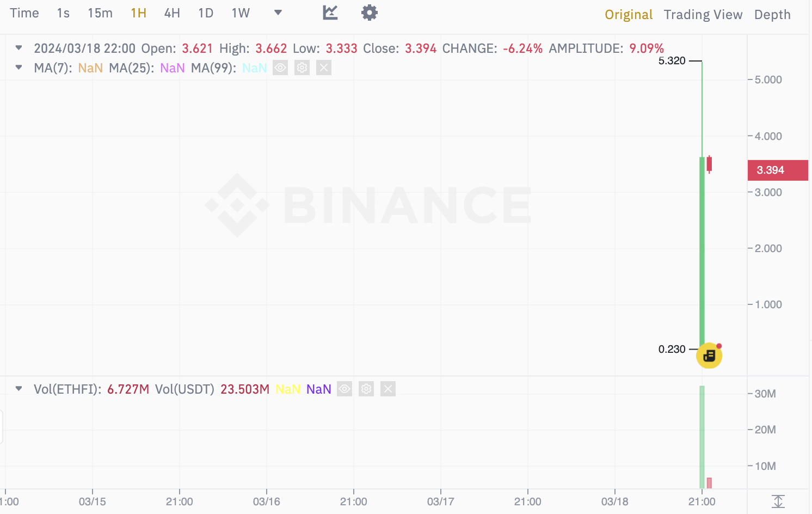Remove the Volume indicator with X
The height and width of the screenshot is (514, 812).
coord(388,389)
